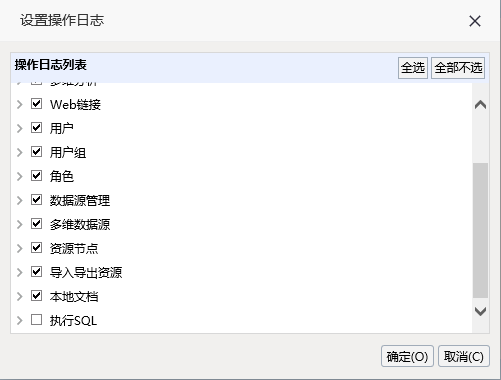This screenshot has width=501, height=380.
Task: Toggle the 数据源管理 checkbox
Action: click(36, 200)
